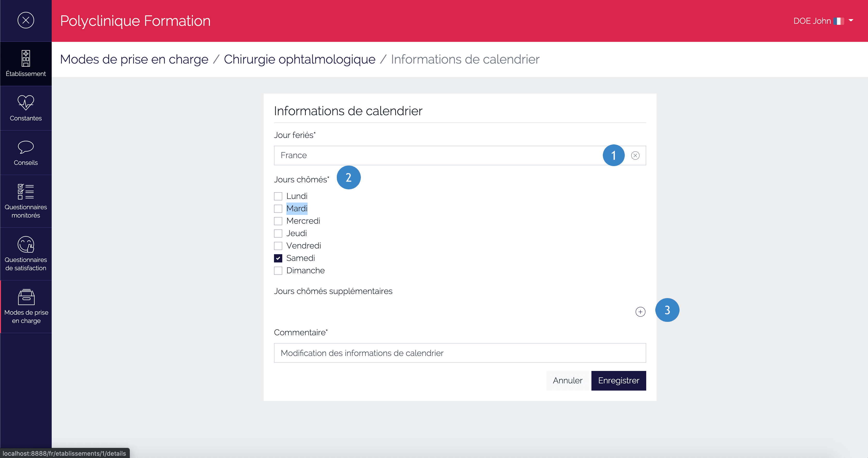Click the Annuler button
Viewport: 868px width, 458px height.
(567, 381)
